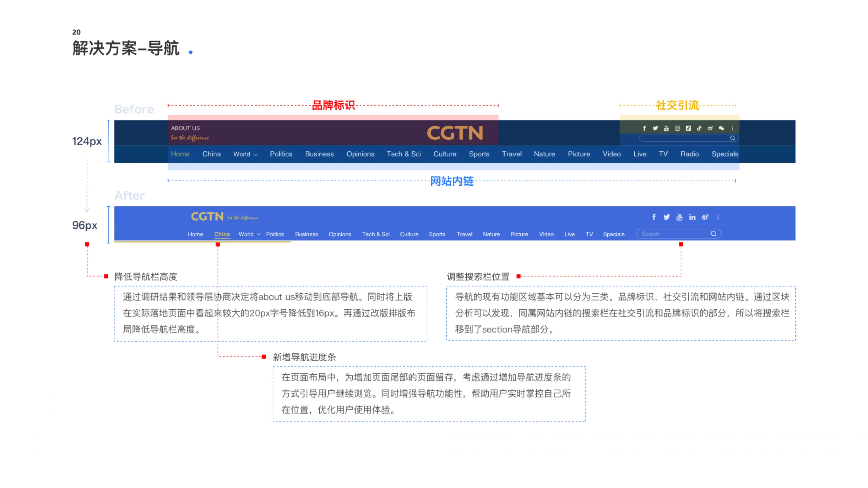
Task: Click TikTok note icon in Before navbar
Action: pos(699,128)
